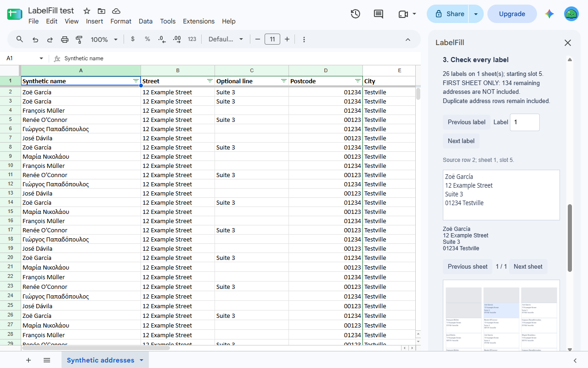Open the three-dot more toolbar options
Image resolution: width=588 pixels, height=368 pixels.
point(304,40)
